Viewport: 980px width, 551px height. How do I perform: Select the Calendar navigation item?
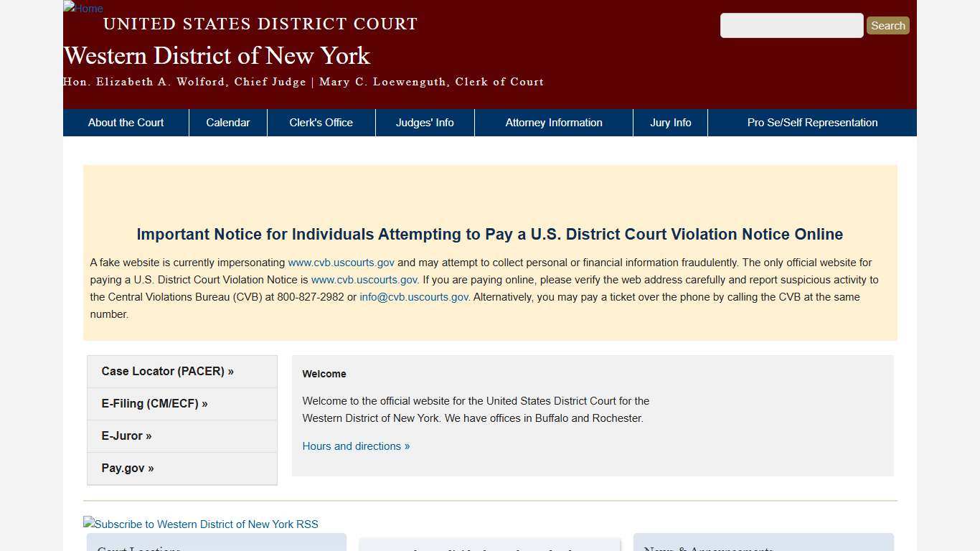tap(227, 122)
